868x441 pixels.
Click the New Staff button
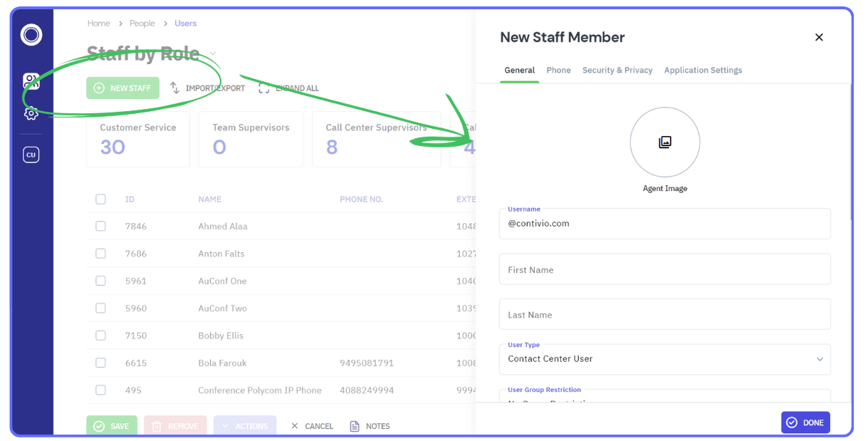click(x=122, y=88)
